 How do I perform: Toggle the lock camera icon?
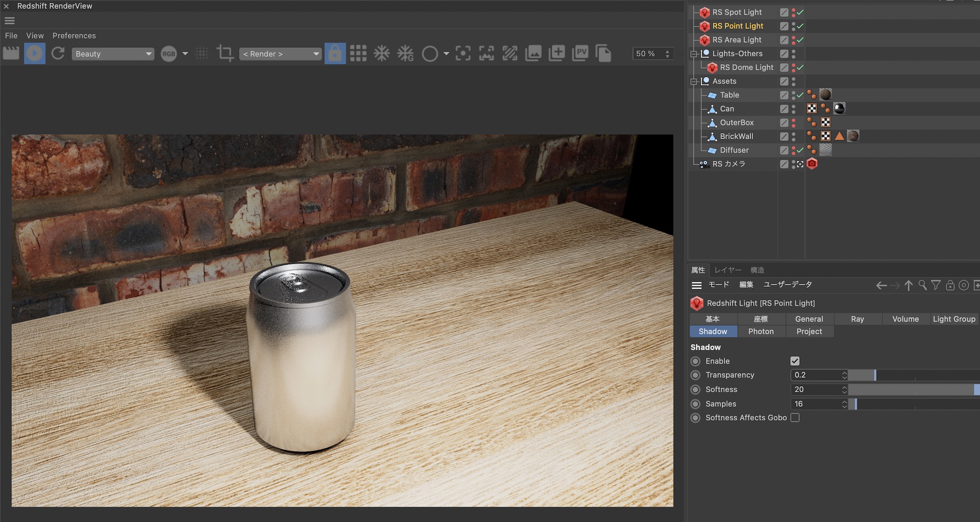(335, 53)
